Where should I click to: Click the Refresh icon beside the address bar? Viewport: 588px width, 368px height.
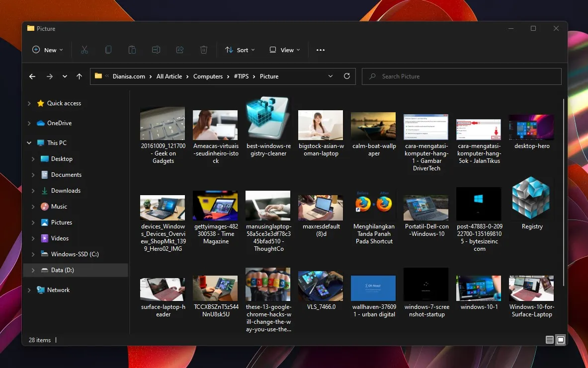pyautogui.click(x=346, y=76)
